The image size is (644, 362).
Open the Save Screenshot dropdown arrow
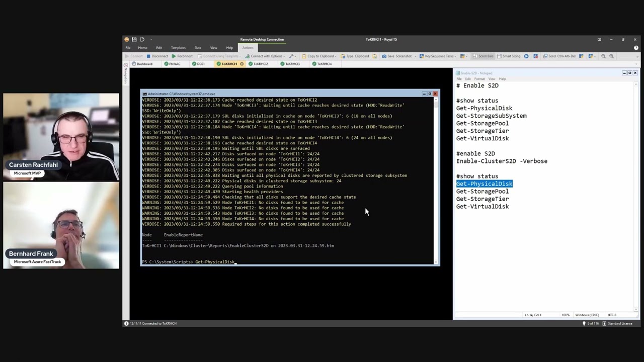tap(415, 56)
